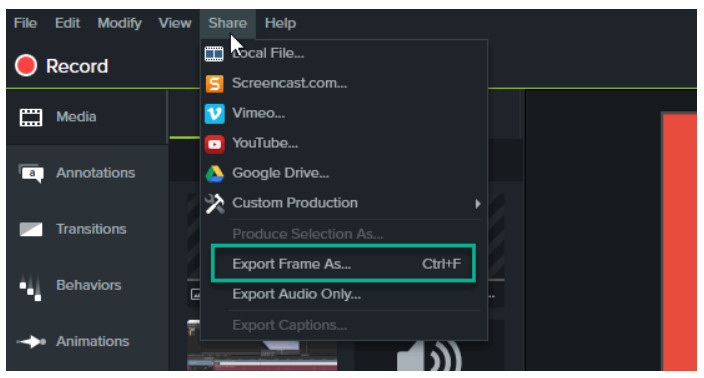704x378 pixels.
Task: Open Custom Production entry
Action: tap(343, 203)
